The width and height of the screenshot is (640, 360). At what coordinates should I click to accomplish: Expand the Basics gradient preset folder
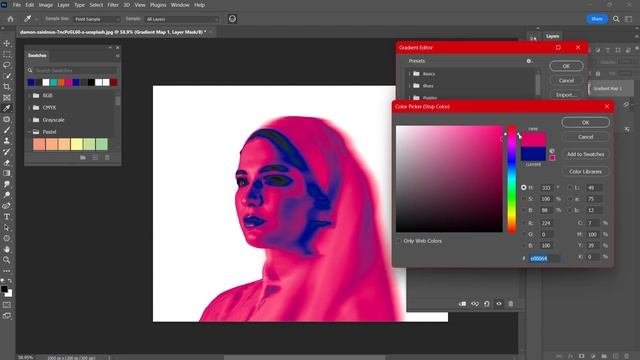[x=409, y=74]
